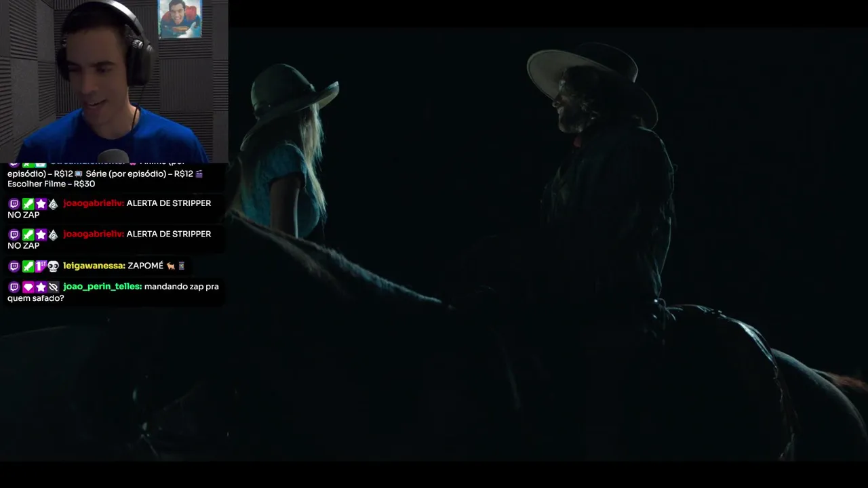Click the green sword moderator badge beside leigawanessa
This screenshot has height=488, width=868.
(28, 266)
